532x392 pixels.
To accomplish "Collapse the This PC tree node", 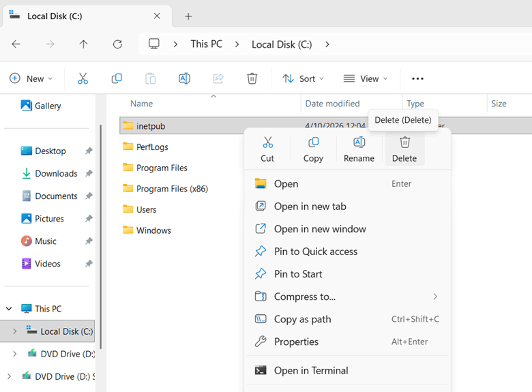I will tap(9, 309).
